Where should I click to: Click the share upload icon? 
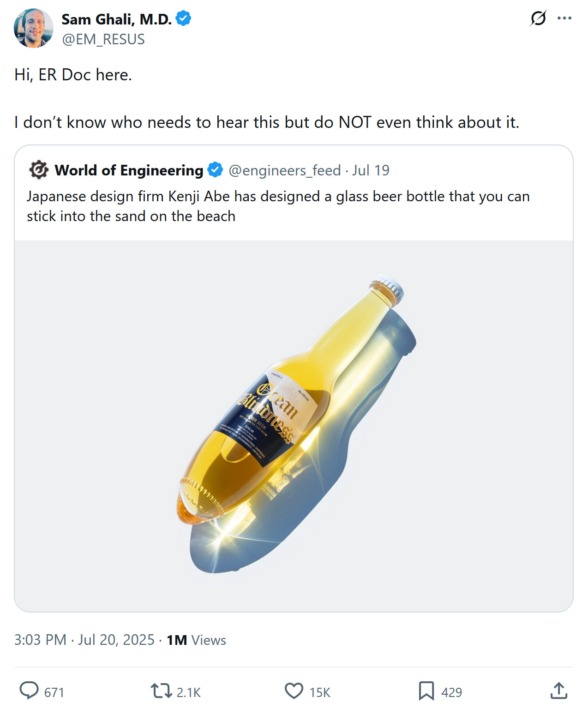tap(558, 691)
